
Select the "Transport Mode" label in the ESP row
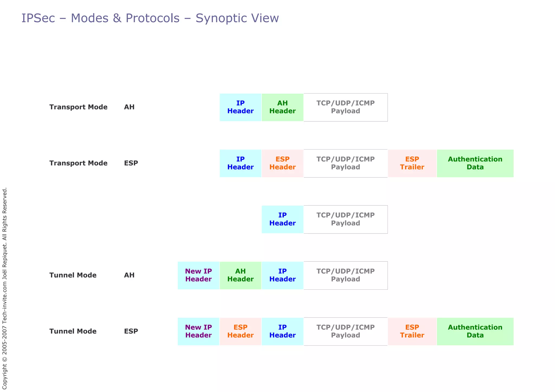click(78, 163)
